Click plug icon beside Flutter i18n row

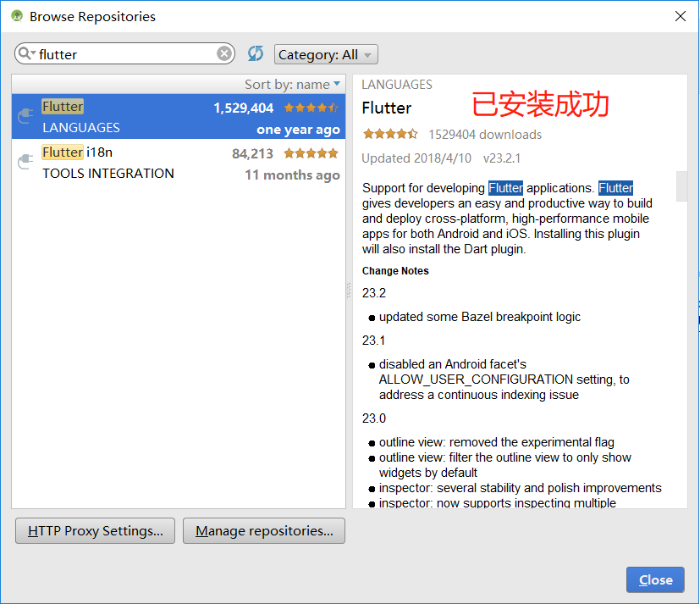point(26,162)
